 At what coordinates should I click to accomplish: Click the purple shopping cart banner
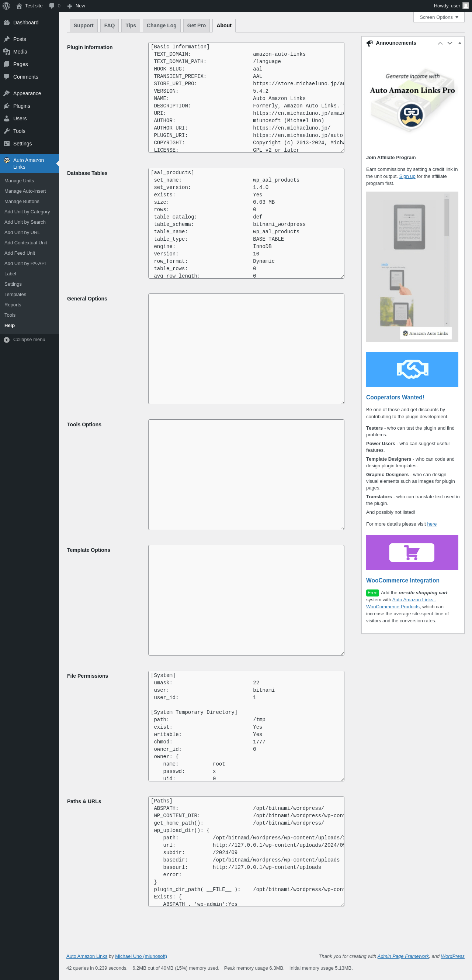(x=412, y=553)
